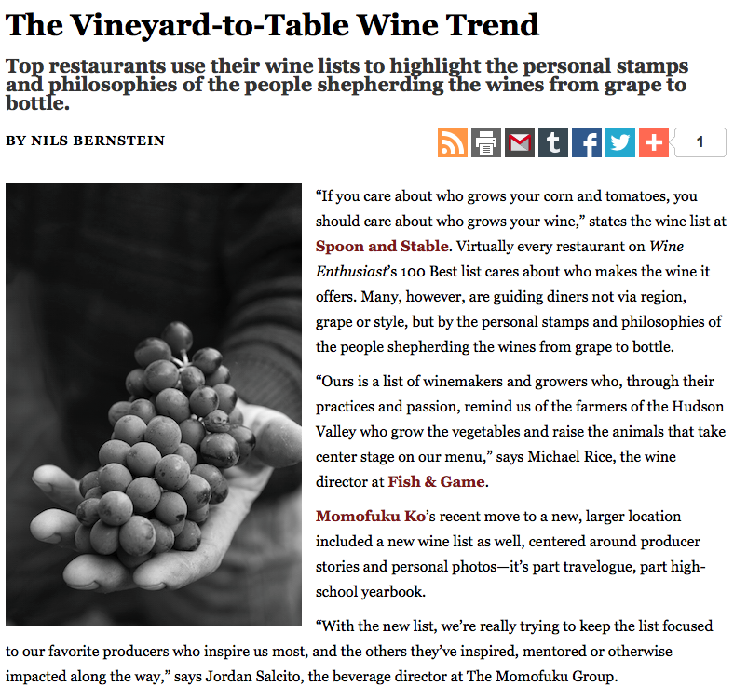This screenshot has width=734, height=700.
Task: Share the article via Gmail icon
Action: [520, 142]
